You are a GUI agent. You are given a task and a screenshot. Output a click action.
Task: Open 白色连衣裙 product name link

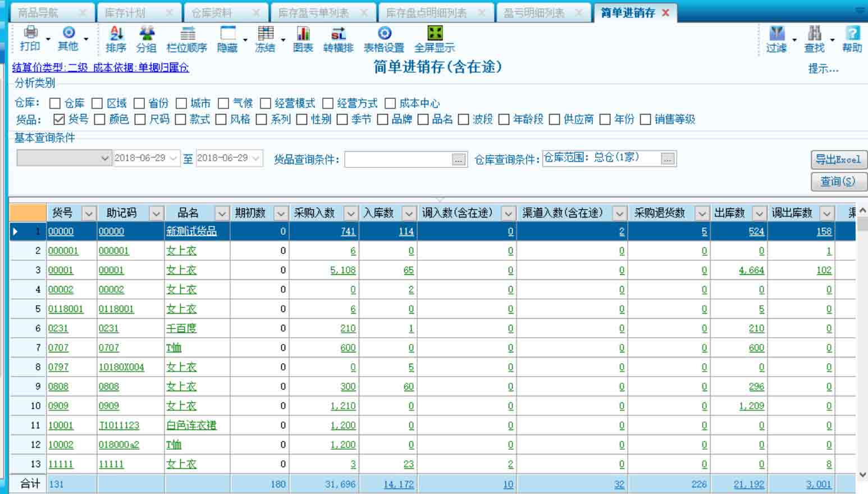point(191,425)
